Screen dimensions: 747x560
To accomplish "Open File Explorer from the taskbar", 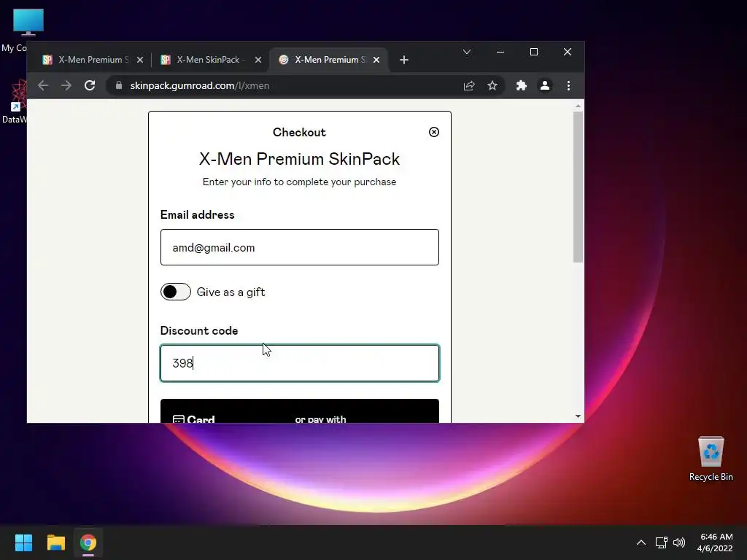I will tap(55, 542).
